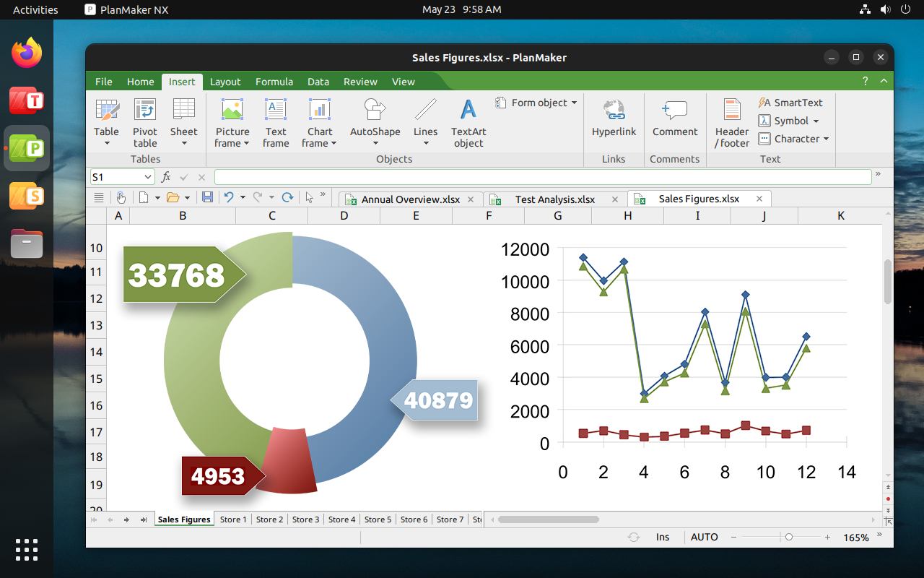Click the hamburger menu icon in toolbar

(x=100, y=197)
